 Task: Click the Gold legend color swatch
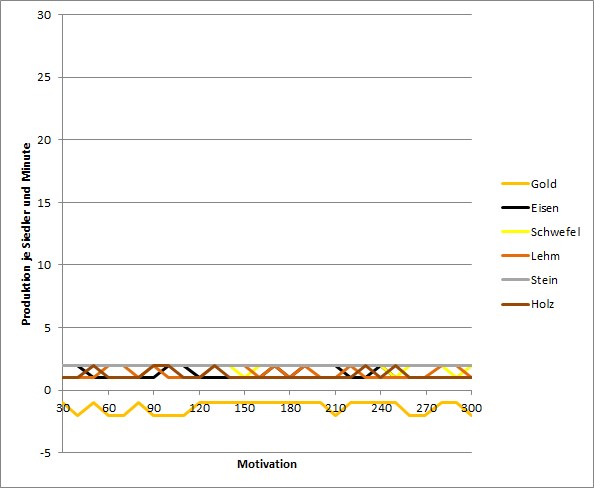515,184
